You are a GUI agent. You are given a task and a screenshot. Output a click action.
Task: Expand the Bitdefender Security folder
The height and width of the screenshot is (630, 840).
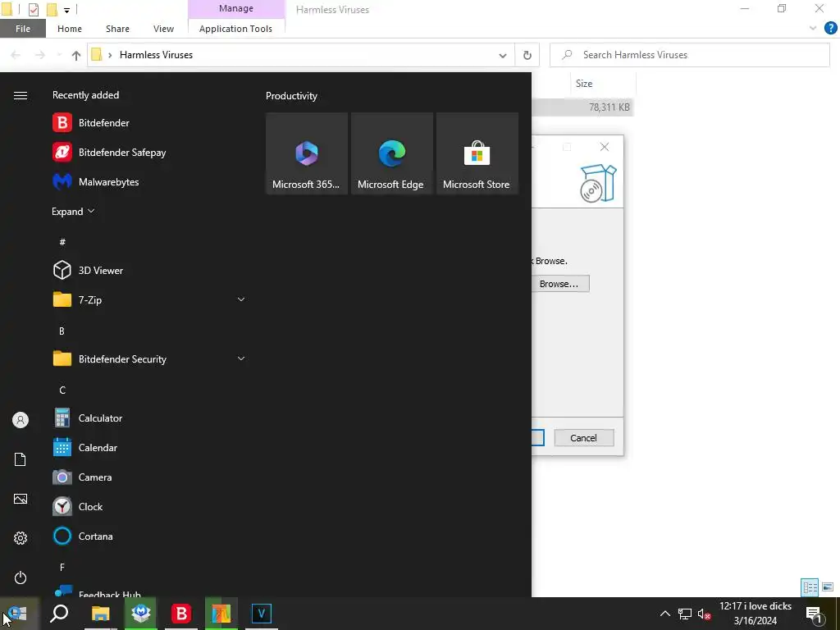(x=241, y=358)
